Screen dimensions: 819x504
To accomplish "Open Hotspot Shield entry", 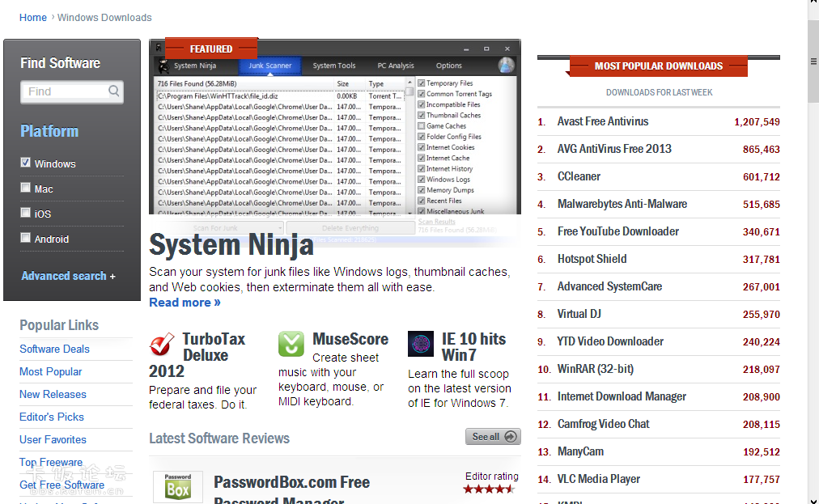I will tap(592, 259).
